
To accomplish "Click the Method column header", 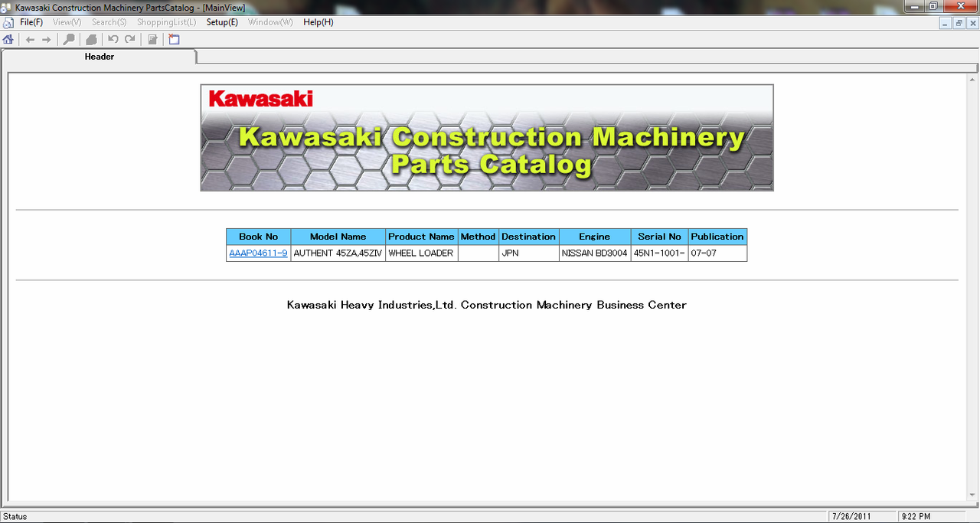I will pyautogui.click(x=479, y=237).
